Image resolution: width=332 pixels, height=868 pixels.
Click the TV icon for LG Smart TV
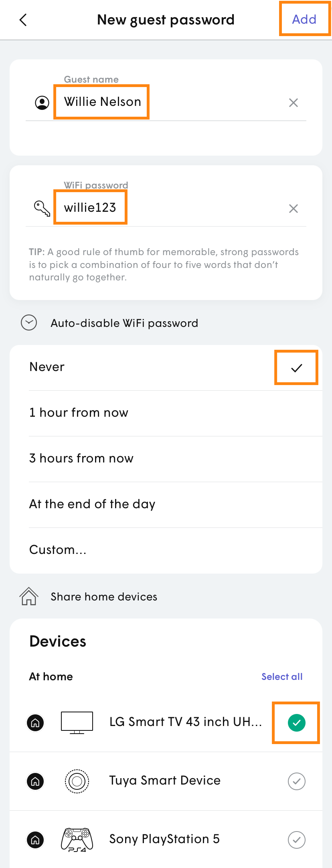tap(77, 722)
